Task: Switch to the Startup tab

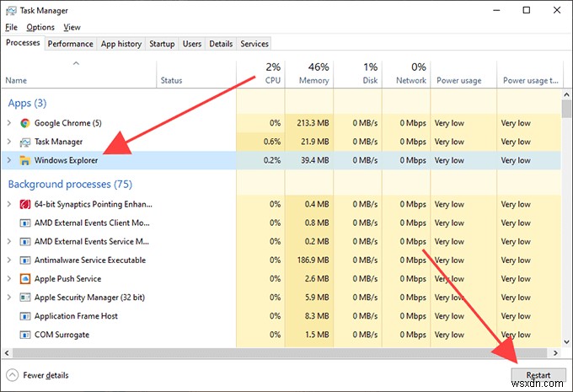Action: click(162, 44)
